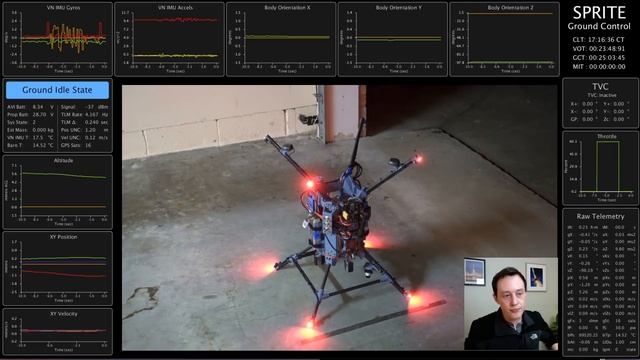Click the XY Position plot panel
Screen dimensions: 640x360
58,269
